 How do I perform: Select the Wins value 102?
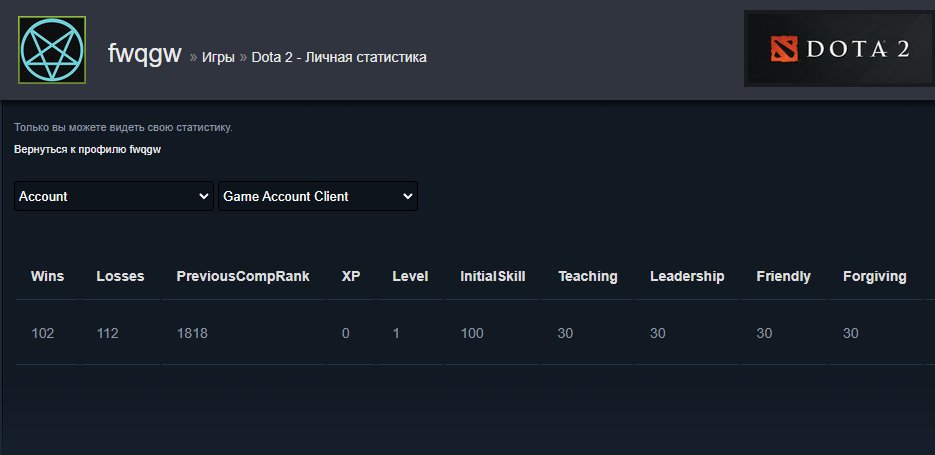pos(42,333)
